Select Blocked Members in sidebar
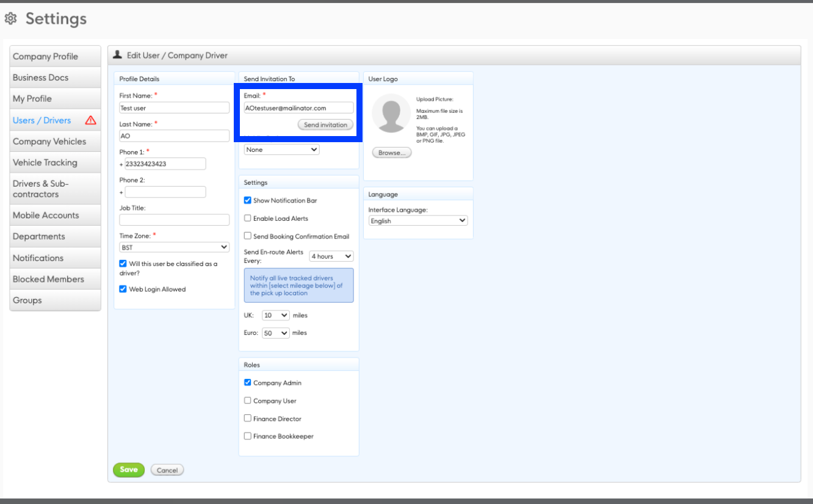This screenshot has width=813, height=504. 48,279
